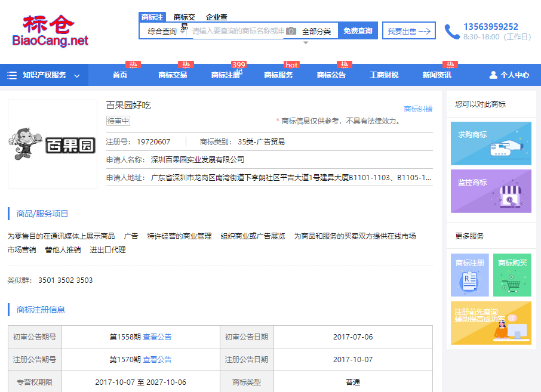Click applicant name 深圳百果园实业发展有限公司

click(x=198, y=160)
